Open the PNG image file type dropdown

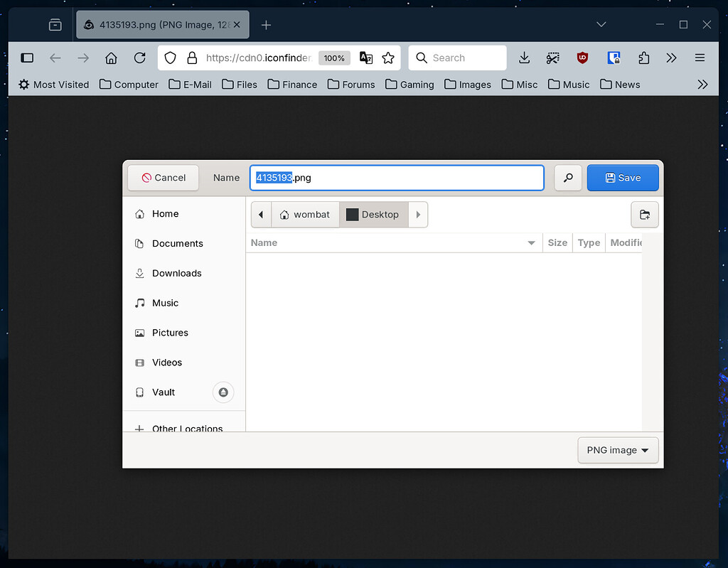pos(617,450)
